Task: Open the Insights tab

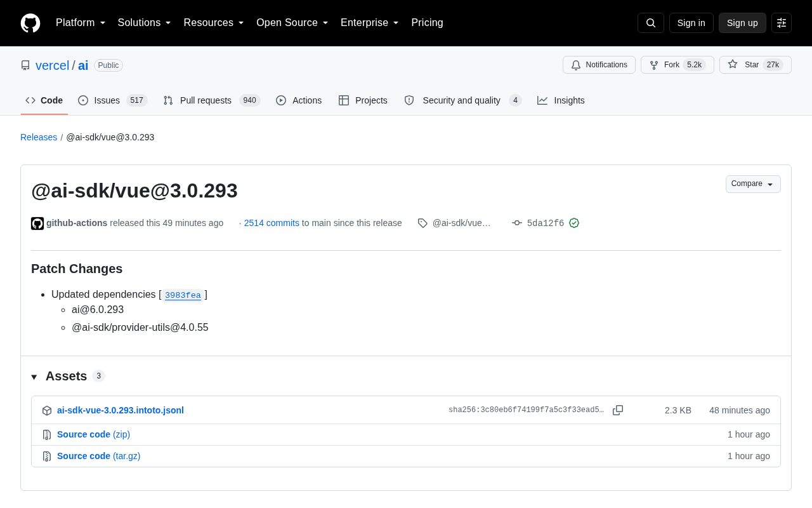Action: [x=561, y=100]
